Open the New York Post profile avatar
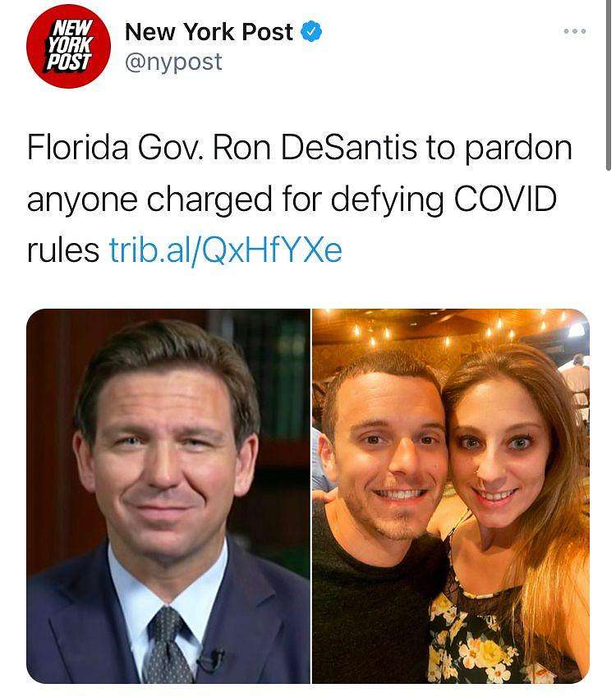 68,46
